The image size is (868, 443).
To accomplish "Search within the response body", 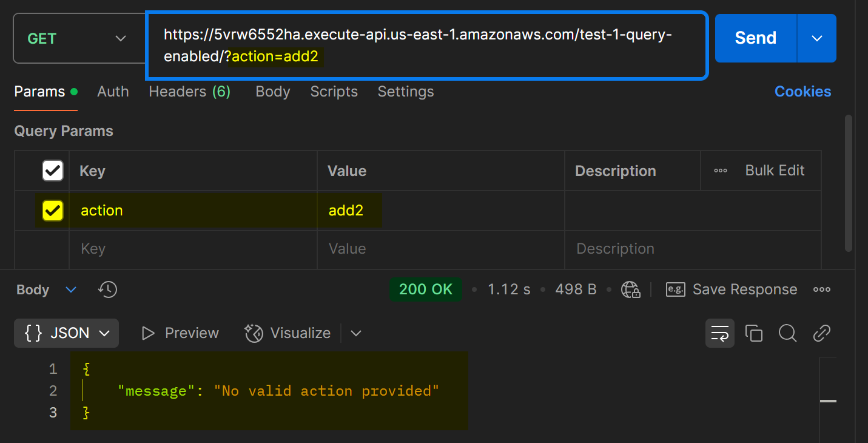I will (787, 333).
